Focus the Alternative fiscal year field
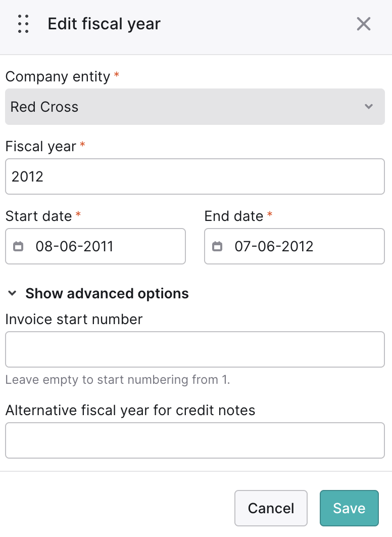The width and height of the screenshot is (392, 537). tap(195, 440)
